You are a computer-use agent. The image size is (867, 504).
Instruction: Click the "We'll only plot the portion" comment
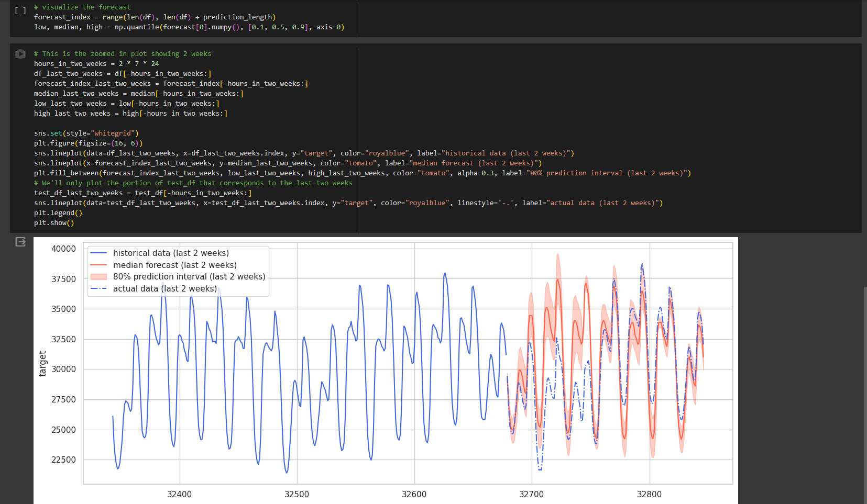point(193,183)
